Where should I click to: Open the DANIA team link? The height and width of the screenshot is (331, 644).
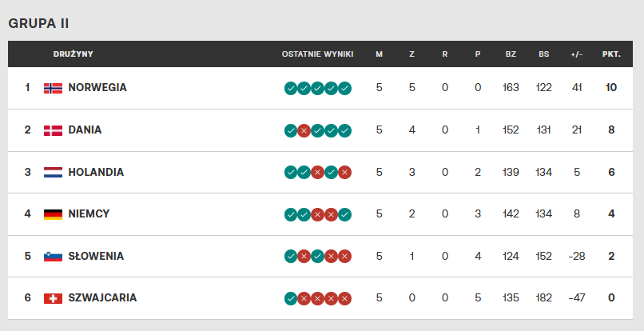85,130
